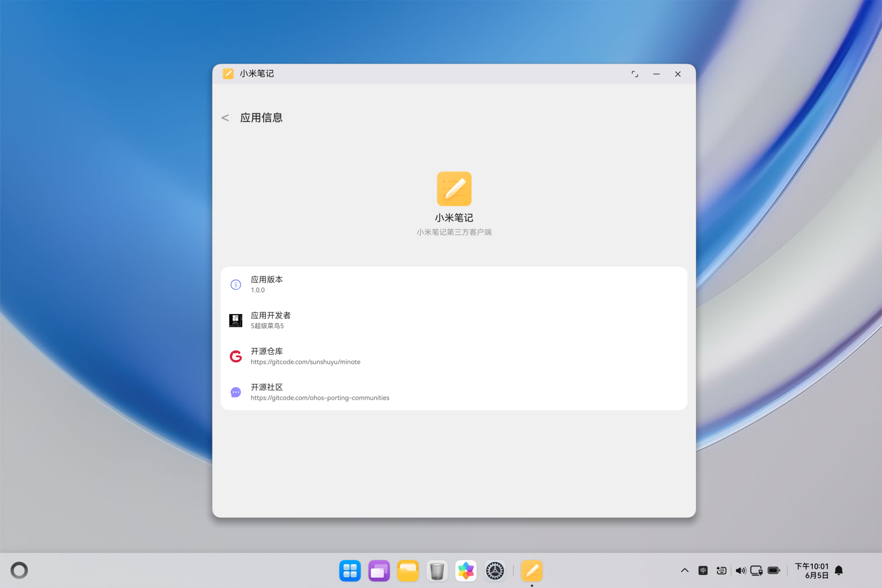
Task: Open the app launcher grid in the dock
Action: (x=350, y=571)
